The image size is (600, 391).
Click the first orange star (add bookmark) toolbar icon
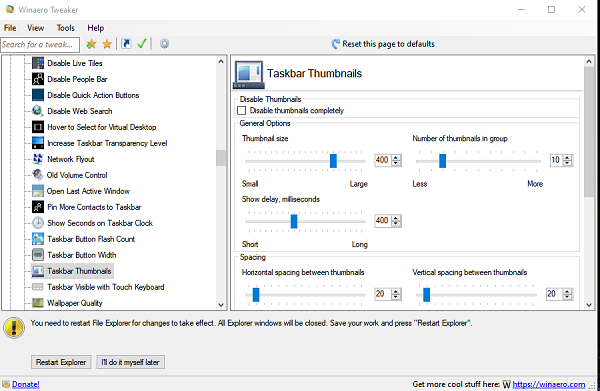pyautogui.click(x=91, y=44)
